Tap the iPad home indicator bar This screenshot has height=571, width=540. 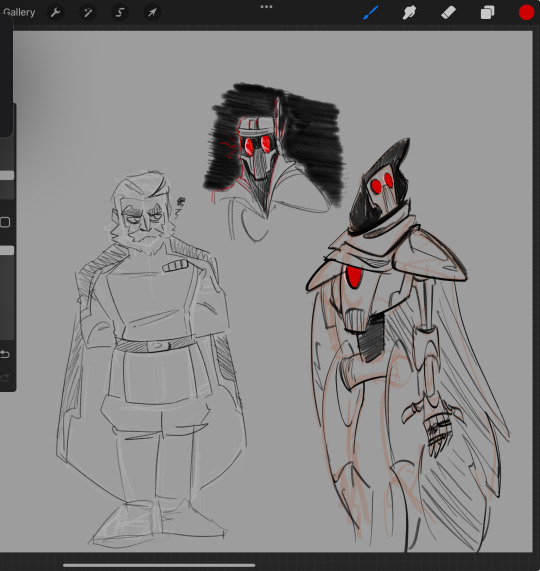coord(159,565)
